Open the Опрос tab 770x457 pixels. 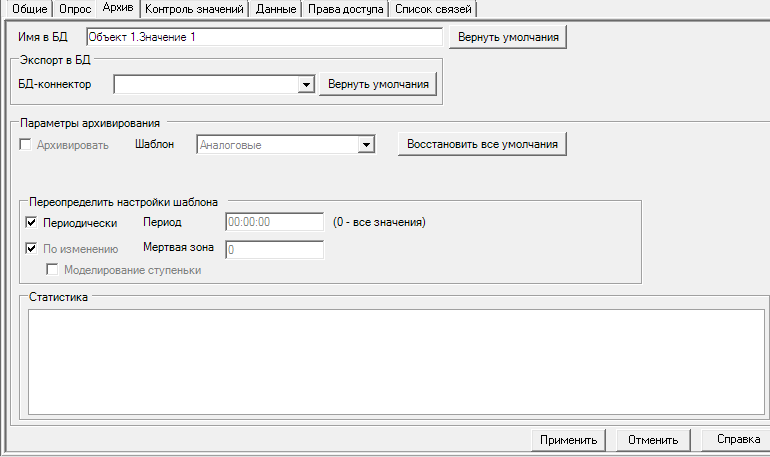tap(75, 9)
